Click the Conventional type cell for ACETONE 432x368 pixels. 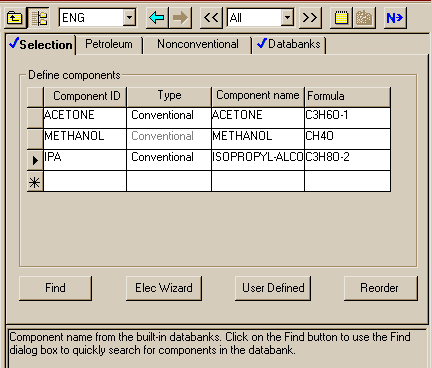(x=169, y=118)
